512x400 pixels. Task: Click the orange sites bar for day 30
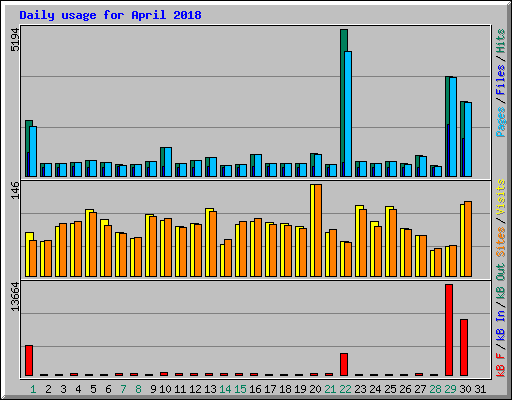click(x=468, y=239)
